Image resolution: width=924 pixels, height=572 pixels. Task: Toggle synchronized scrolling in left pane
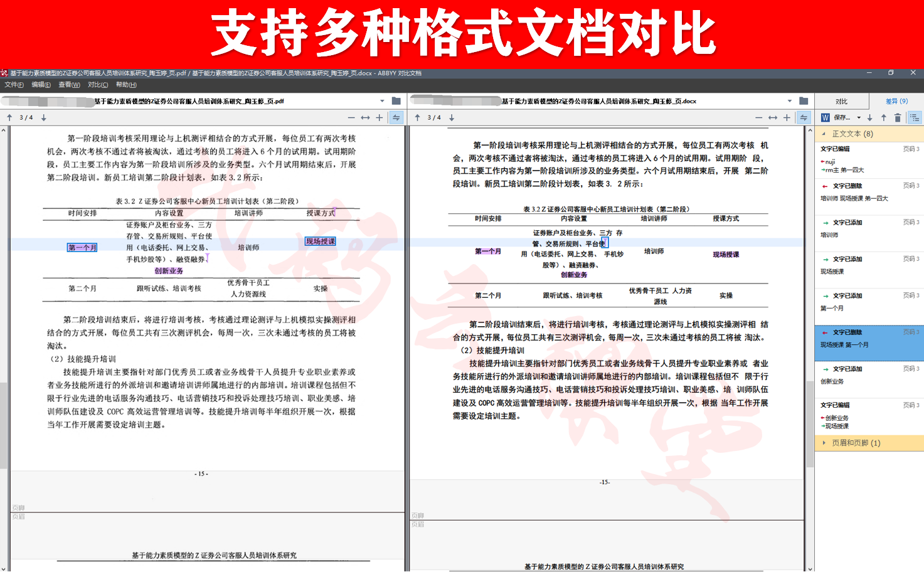(396, 118)
